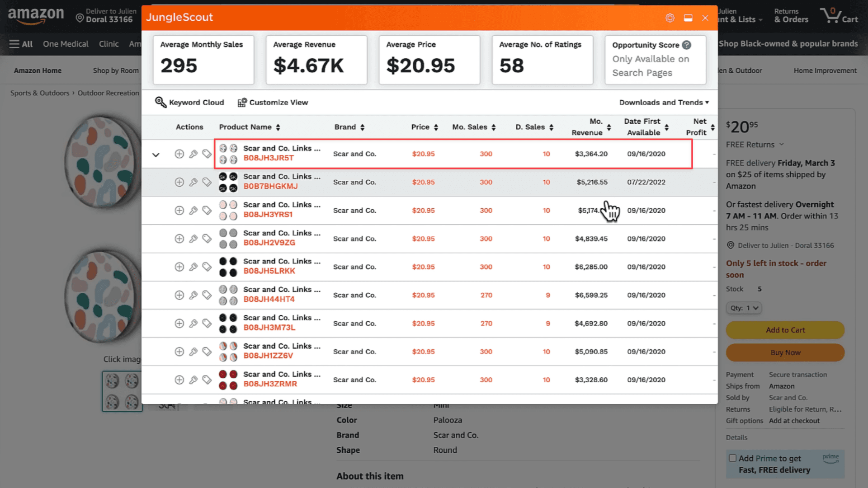
Task: Open ASIN link B08JH5LRKK
Action: [269, 271]
